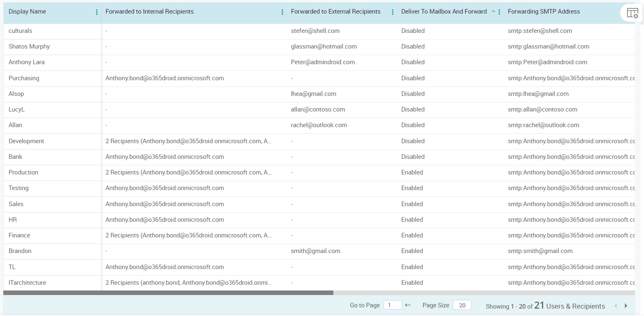Screen dimensions: 644x316
Task: Select the culturals display name cell
Action: pyautogui.click(x=20, y=31)
